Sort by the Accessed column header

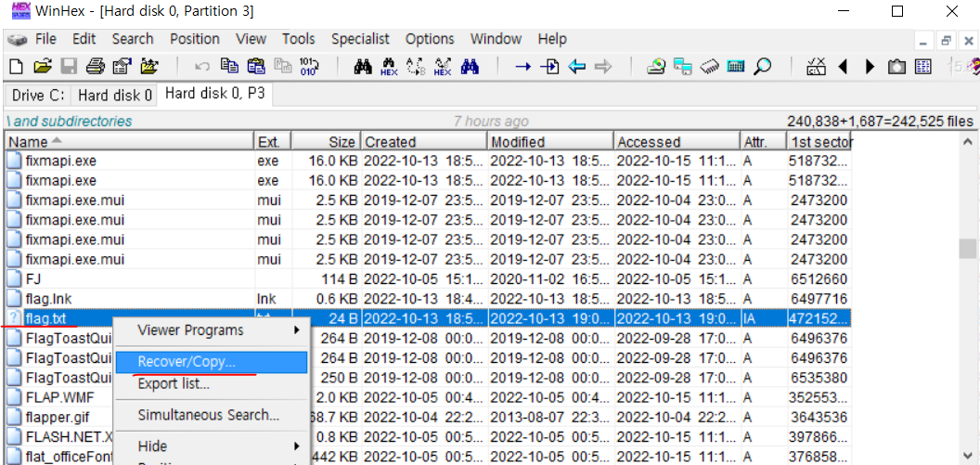click(677, 142)
